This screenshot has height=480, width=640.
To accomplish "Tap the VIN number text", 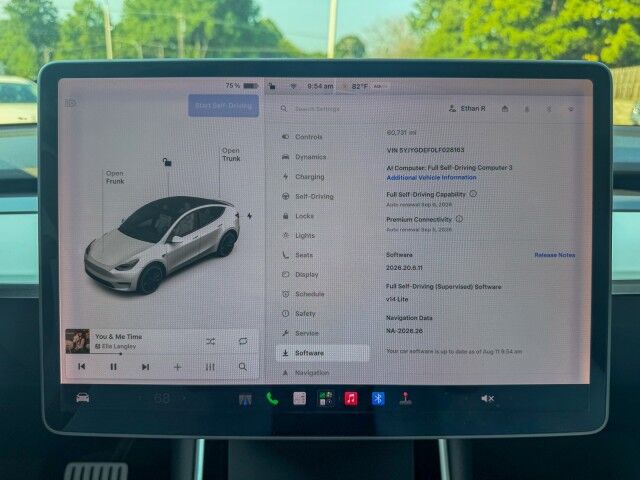I will pos(425,150).
